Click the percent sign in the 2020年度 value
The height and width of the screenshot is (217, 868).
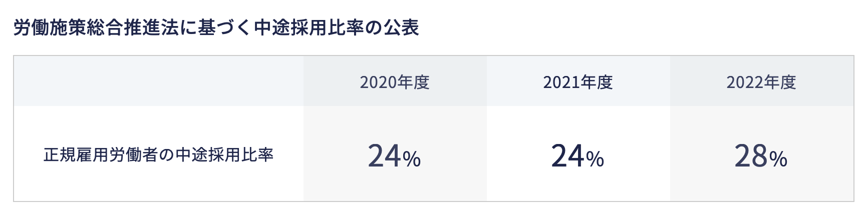412,159
